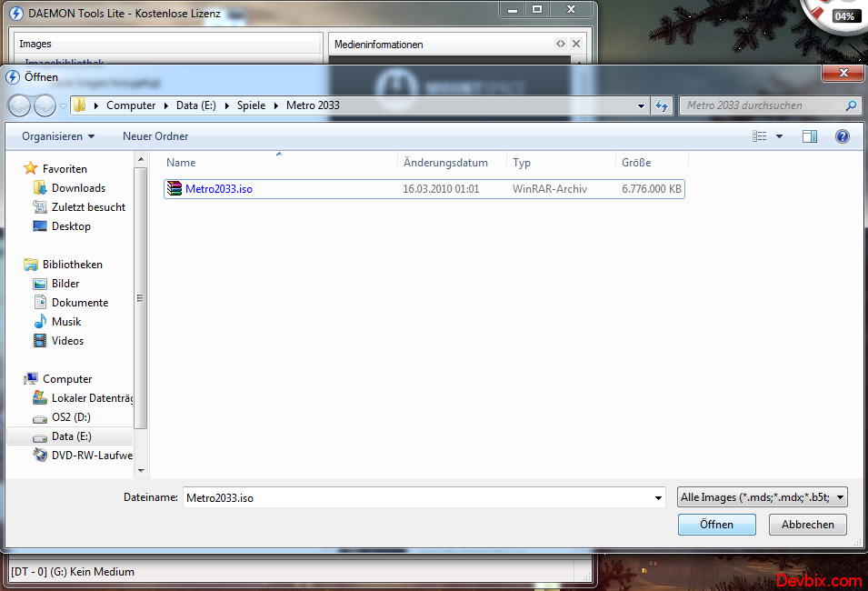This screenshot has width=868, height=591.
Task: Open Data (E:) in the navigation pane
Action: pos(72,436)
